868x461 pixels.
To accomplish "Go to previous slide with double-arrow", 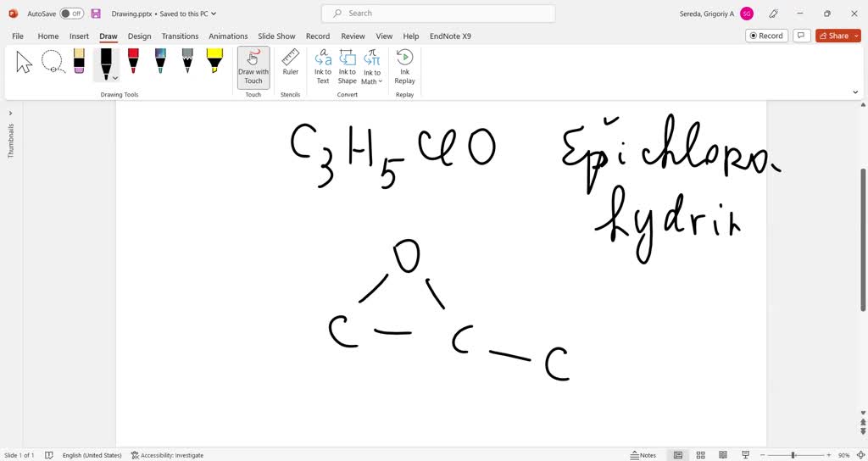I will pos(862,422).
